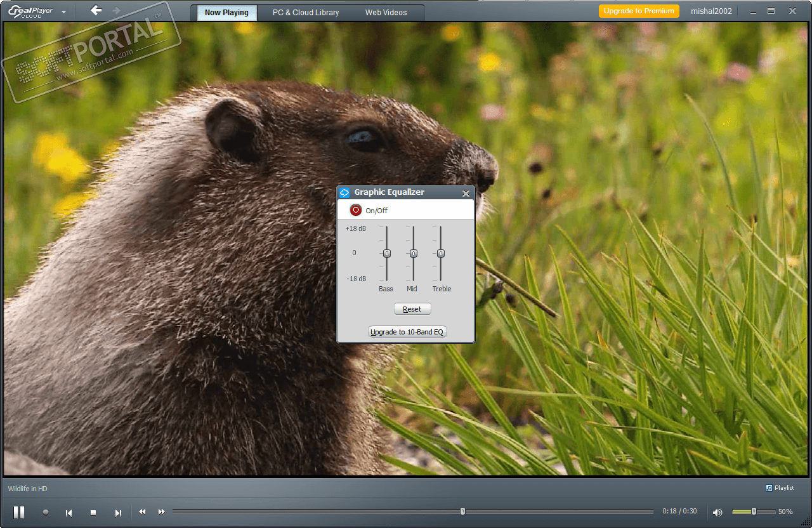The image size is (812, 528).
Task: Skip to the previous clip
Action: pos(69,513)
